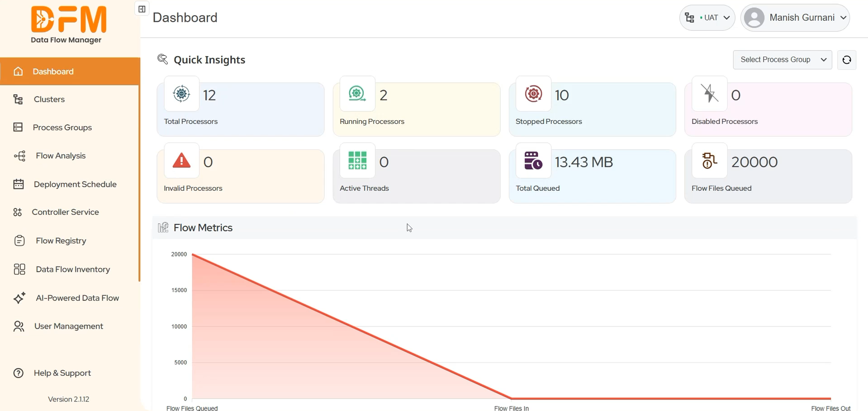Switch to the Dashboard menu item
This screenshot has height=411, width=868.
tap(53, 71)
